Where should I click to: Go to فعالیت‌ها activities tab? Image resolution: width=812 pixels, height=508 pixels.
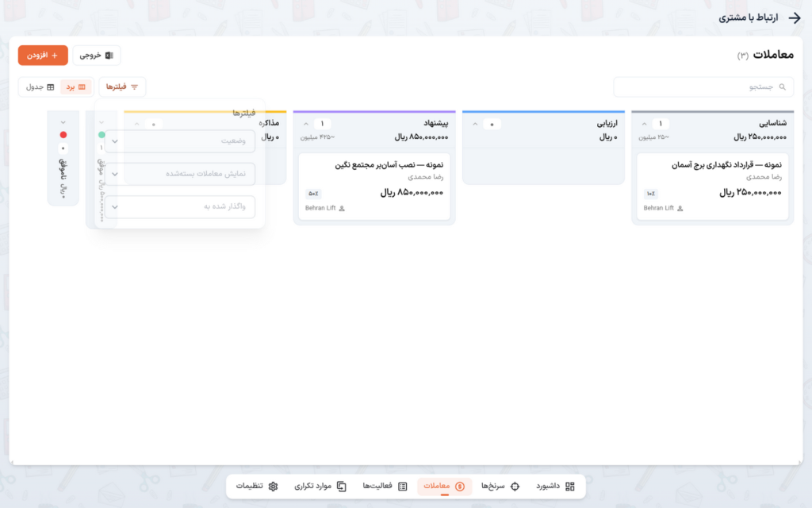click(385, 487)
